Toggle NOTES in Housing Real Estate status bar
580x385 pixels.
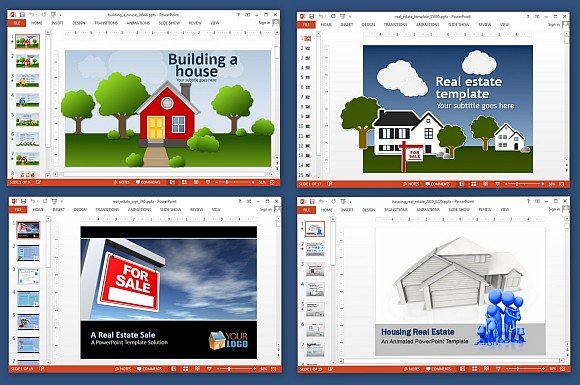pyautogui.click(x=412, y=369)
